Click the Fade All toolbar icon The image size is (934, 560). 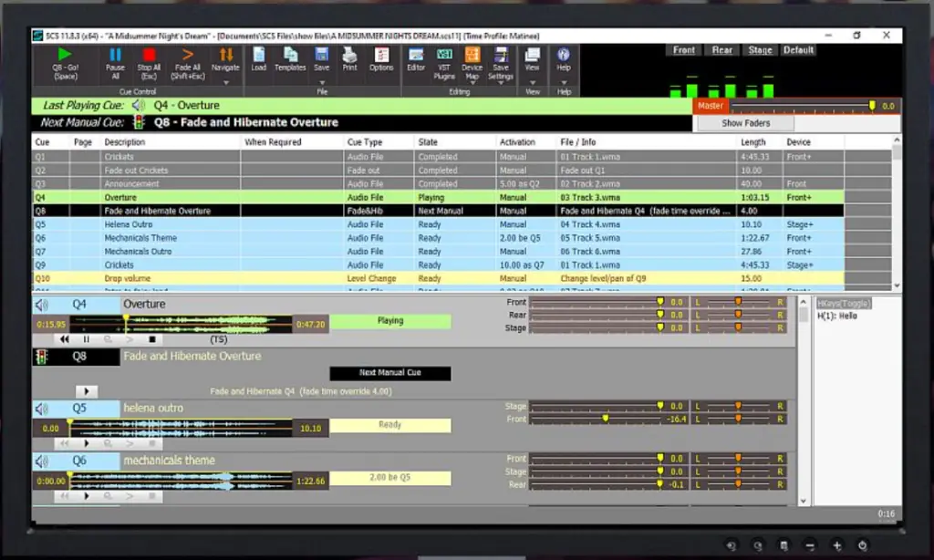coord(188,56)
